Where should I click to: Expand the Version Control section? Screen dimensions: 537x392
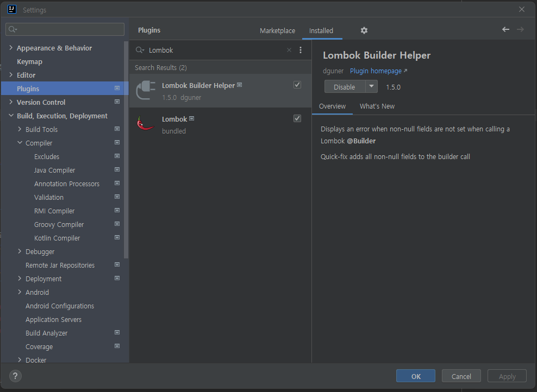coord(11,102)
